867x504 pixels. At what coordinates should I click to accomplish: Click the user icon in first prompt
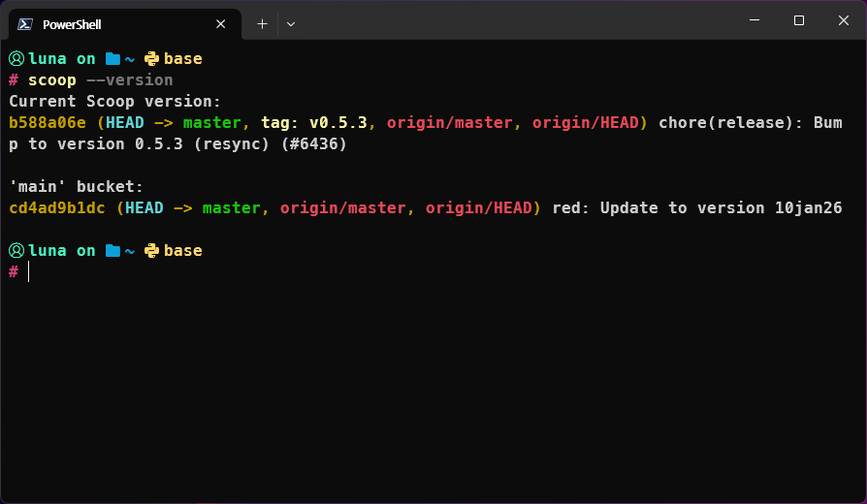coord(16,58)
